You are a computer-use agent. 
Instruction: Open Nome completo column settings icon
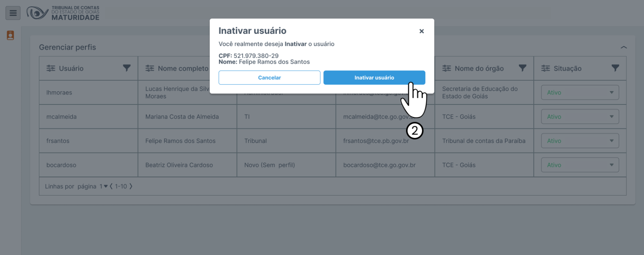coord(150,68)
